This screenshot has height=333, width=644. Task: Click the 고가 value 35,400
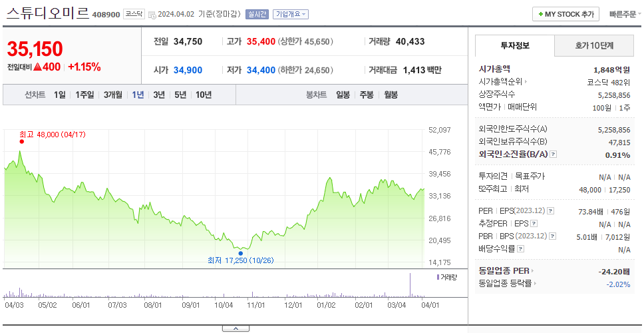(x=261, y=41)
